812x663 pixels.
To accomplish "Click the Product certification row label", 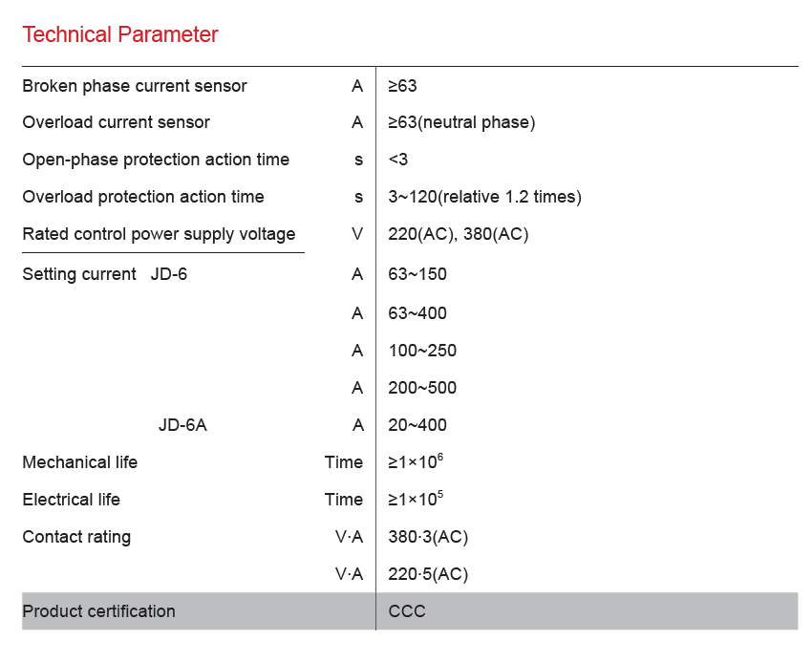I will [99, 611].
